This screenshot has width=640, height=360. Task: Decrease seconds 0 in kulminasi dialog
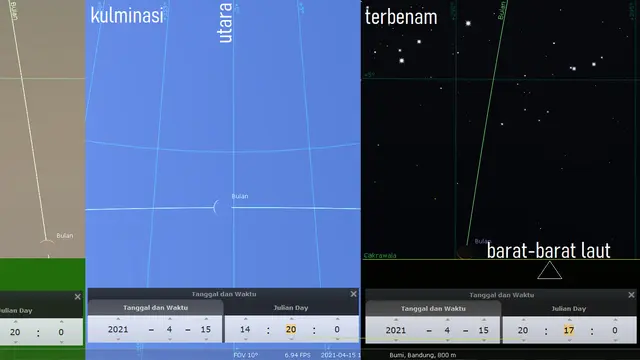pyautogui.click(x=337, y=339)
